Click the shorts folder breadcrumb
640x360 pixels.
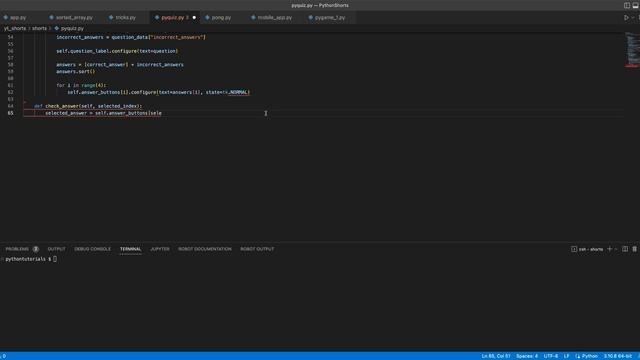(x=39, y=29)
